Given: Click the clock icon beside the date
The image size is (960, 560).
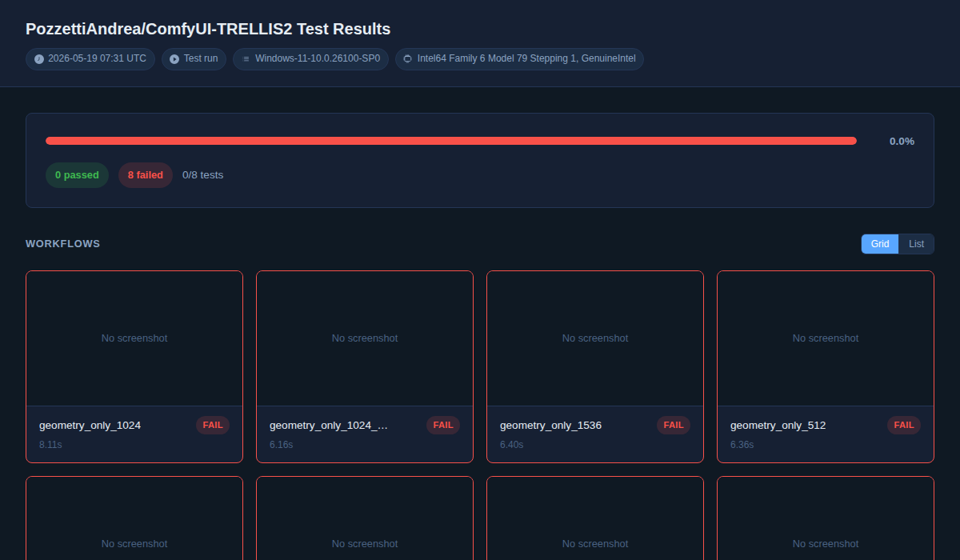Looking at the screenshot, I should [39, 59].
